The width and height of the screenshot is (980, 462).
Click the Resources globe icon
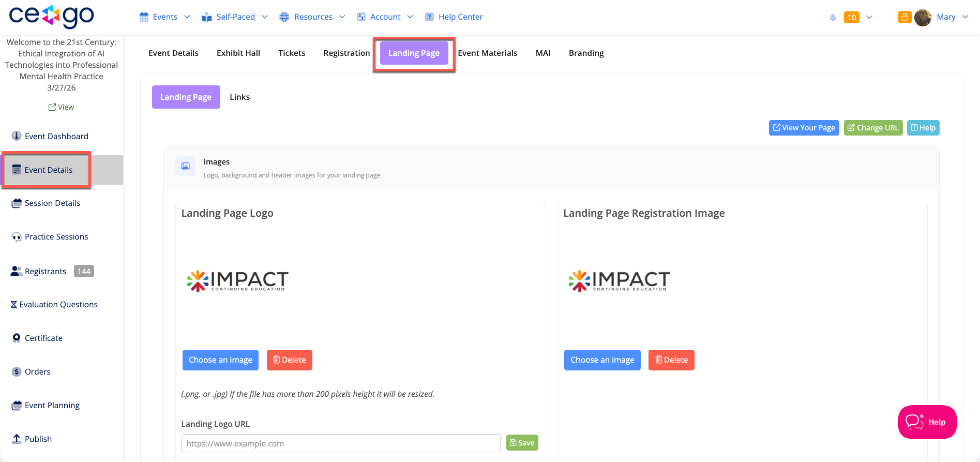point(284,17)
